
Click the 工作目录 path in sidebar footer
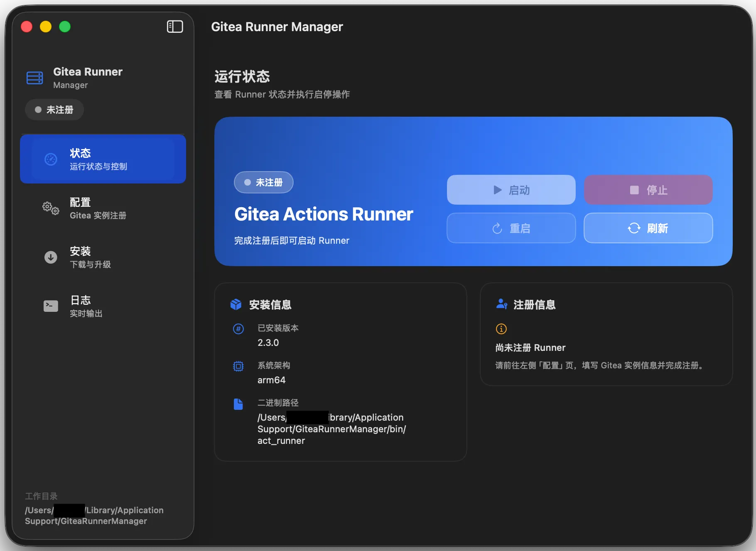coord(94,515)
